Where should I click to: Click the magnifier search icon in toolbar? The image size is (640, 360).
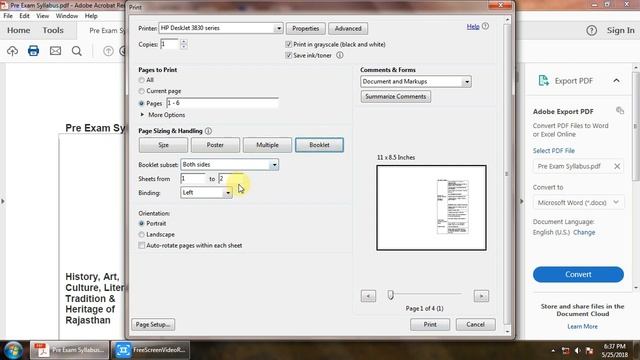click(x=77, y=51)
